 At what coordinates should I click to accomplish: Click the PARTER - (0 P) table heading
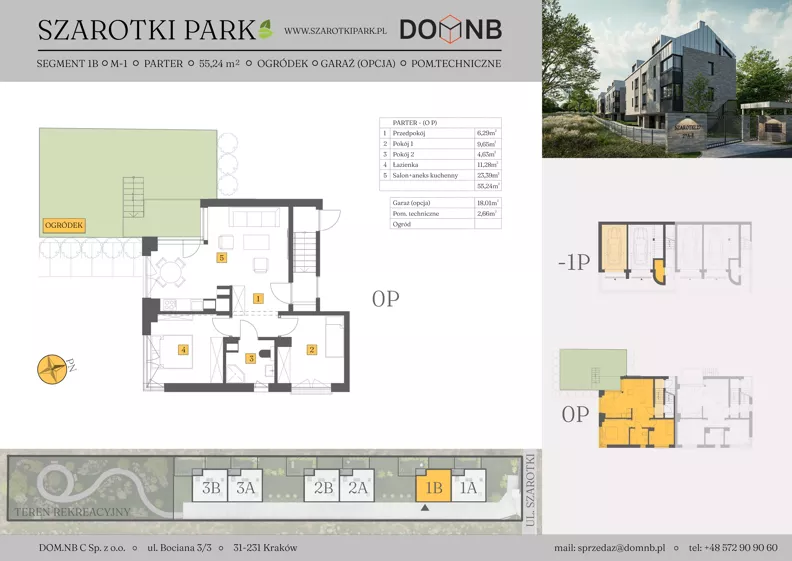(415, 123)
